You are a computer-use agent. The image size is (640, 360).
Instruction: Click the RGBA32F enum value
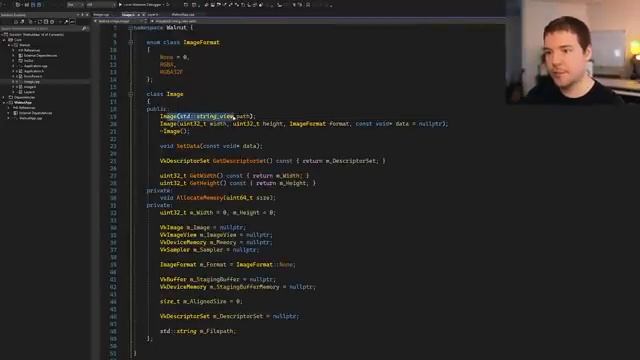pyautogui.click(x=171, y=72)
